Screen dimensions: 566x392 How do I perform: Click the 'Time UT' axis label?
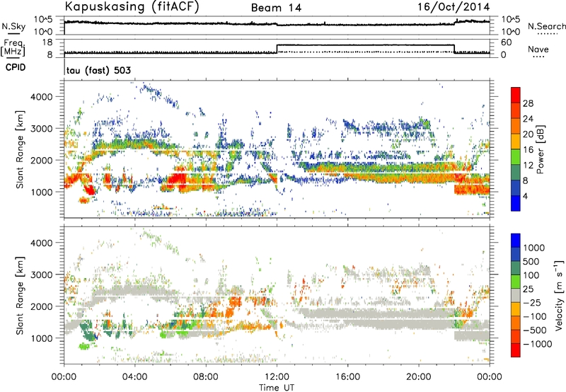pyautogui.click(x=277, y=388)
